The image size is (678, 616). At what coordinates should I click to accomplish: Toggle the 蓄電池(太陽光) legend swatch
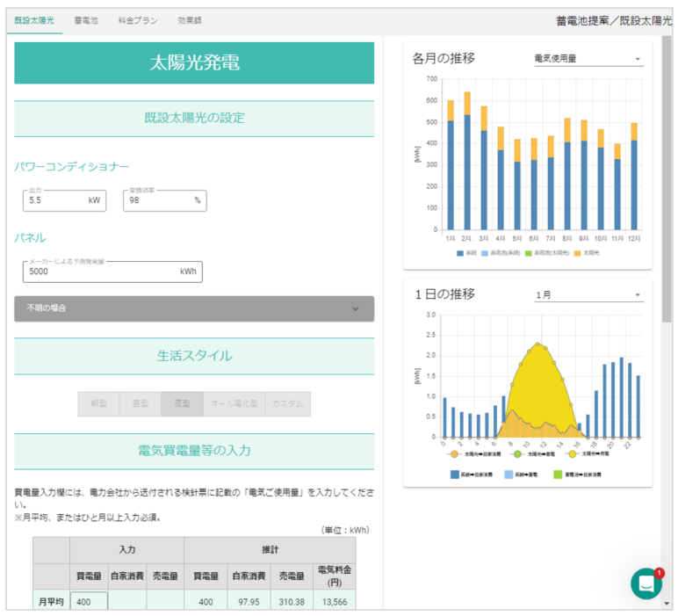coord(529,253)
